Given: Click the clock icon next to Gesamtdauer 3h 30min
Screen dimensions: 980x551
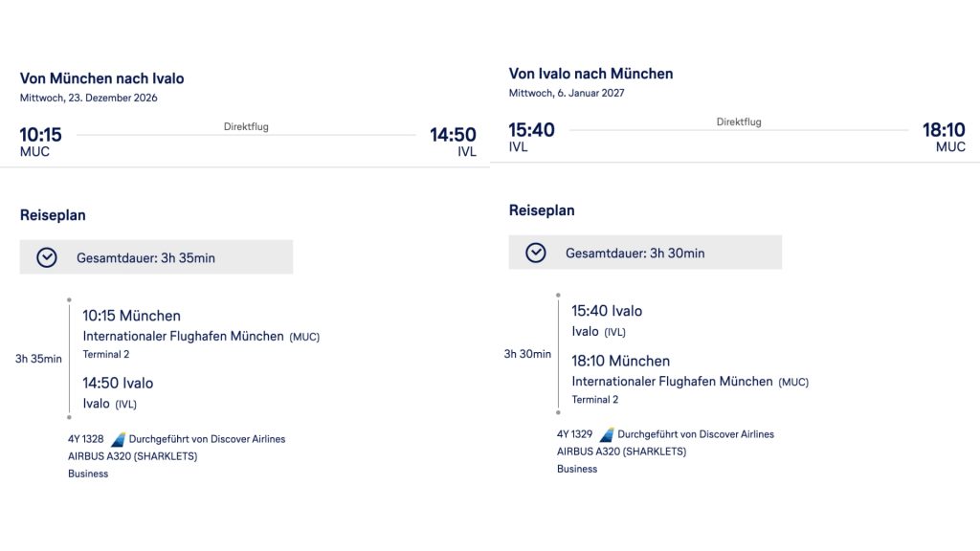Looking at the screenshot, I should tap(534, 252).
